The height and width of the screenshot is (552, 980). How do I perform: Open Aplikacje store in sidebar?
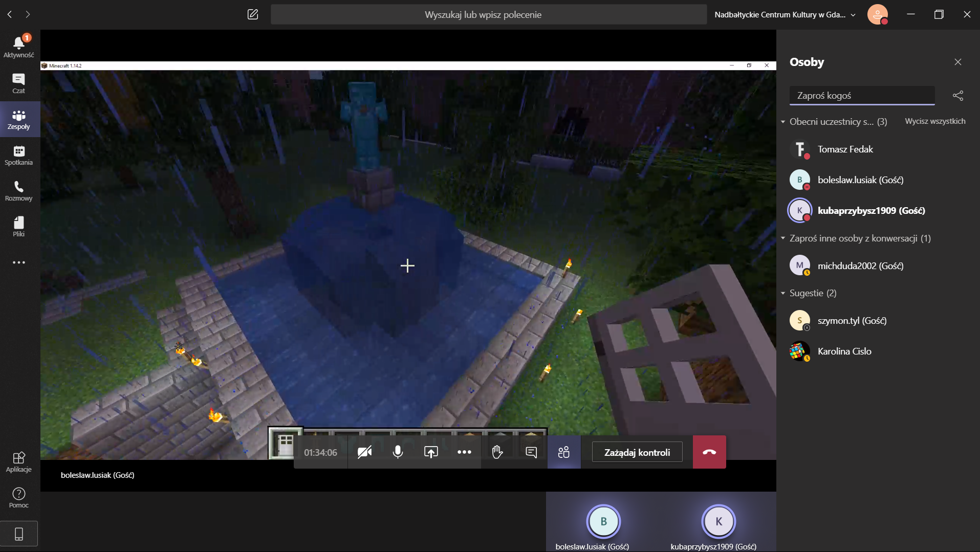[19, 462]
